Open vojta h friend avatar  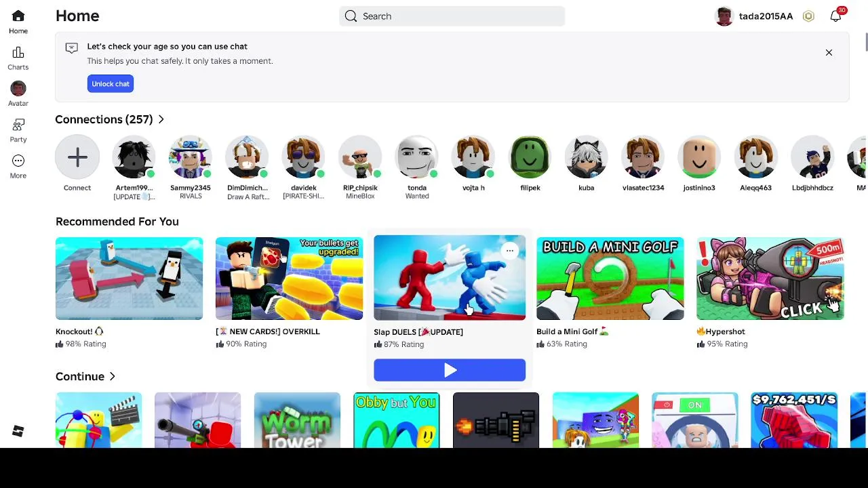(473, 157)
